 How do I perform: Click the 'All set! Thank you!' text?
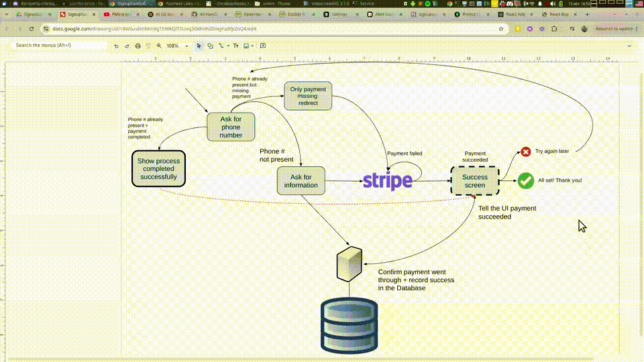pos(559,180)
